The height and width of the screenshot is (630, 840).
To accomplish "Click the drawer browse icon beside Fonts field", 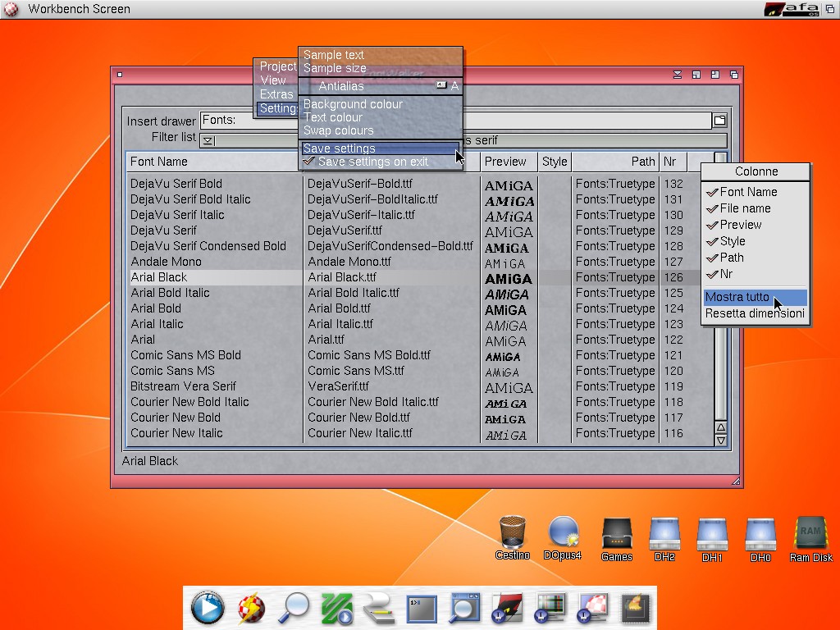I will tap(719, 121).
